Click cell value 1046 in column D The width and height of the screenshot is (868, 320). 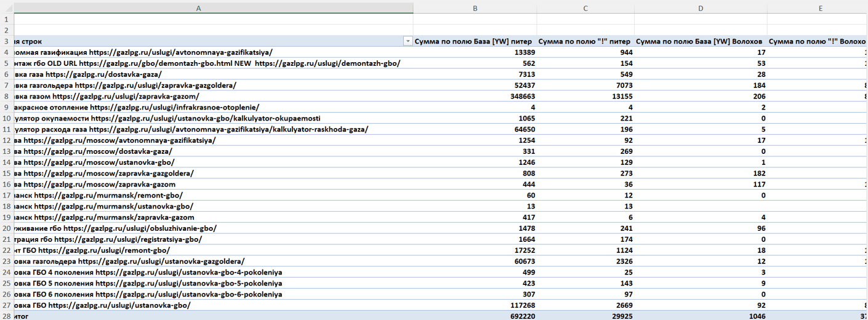pyautogui.click(x=701, y=316)
